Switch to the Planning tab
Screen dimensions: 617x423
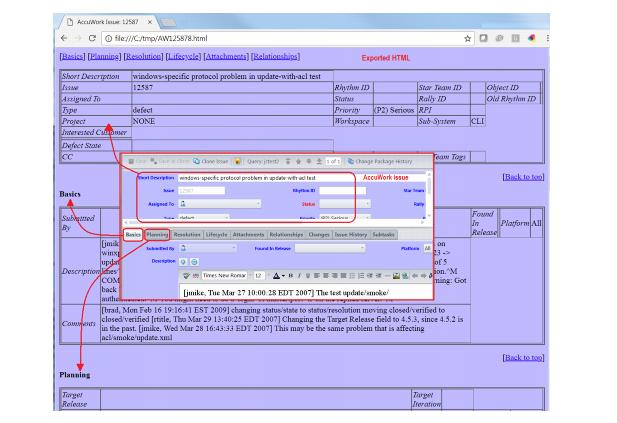(157, 233)
